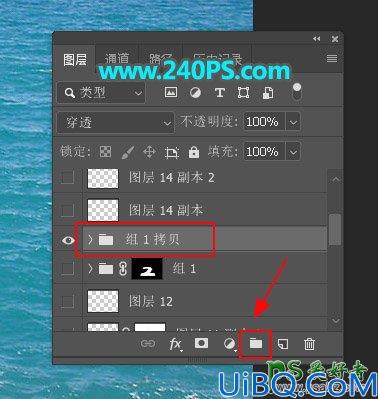Click mask link chain icon on 组 1
This screenshot has height=399, width=378.
pyautogui.click(x=123, y=269)
